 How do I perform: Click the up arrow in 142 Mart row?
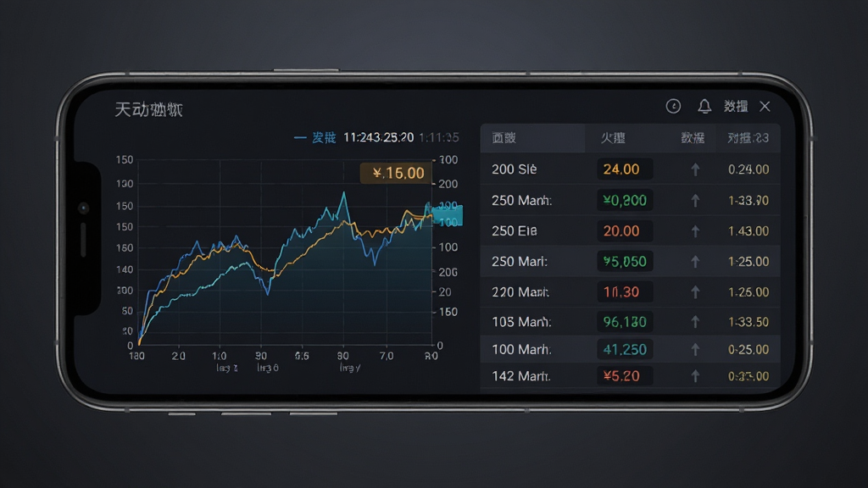[695, 376]
